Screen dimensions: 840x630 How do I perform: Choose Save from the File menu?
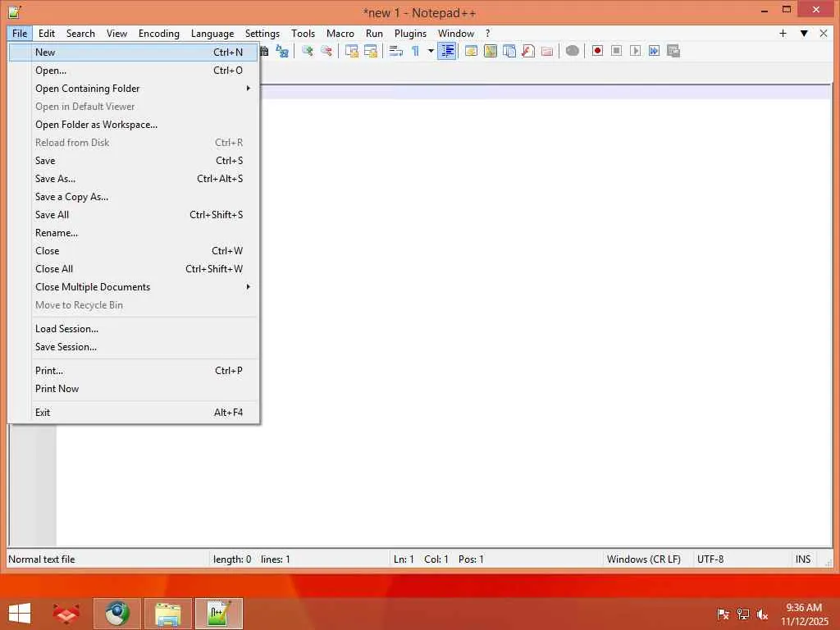134,161
